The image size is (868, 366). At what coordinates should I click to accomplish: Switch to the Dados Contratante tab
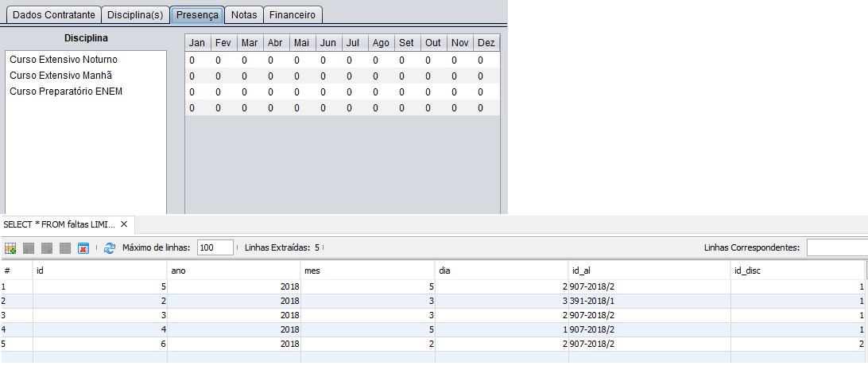(x=54, y=14)
